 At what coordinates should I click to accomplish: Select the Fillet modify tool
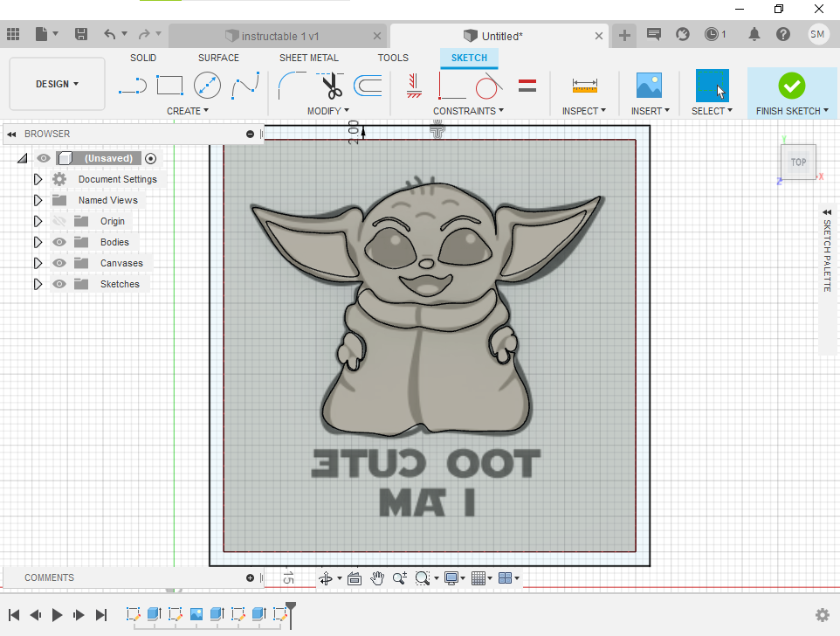click(292, 86)
